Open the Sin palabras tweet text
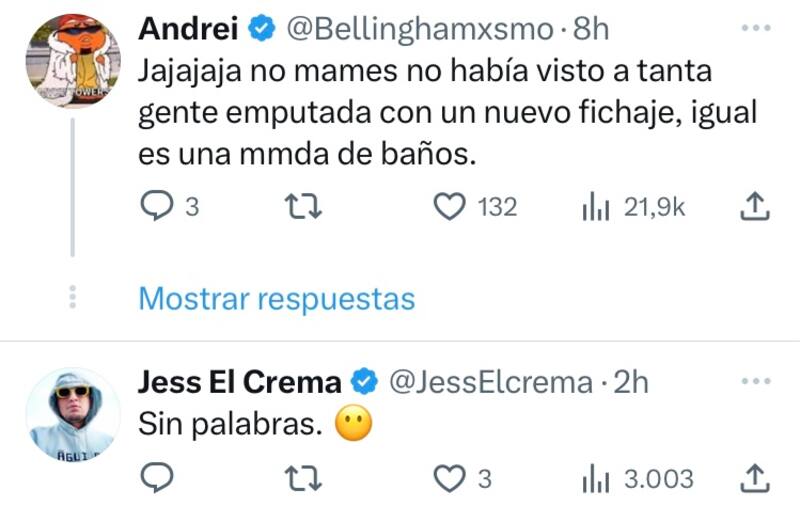This screenshot has height=522, width=800. (x=229, y=425)
